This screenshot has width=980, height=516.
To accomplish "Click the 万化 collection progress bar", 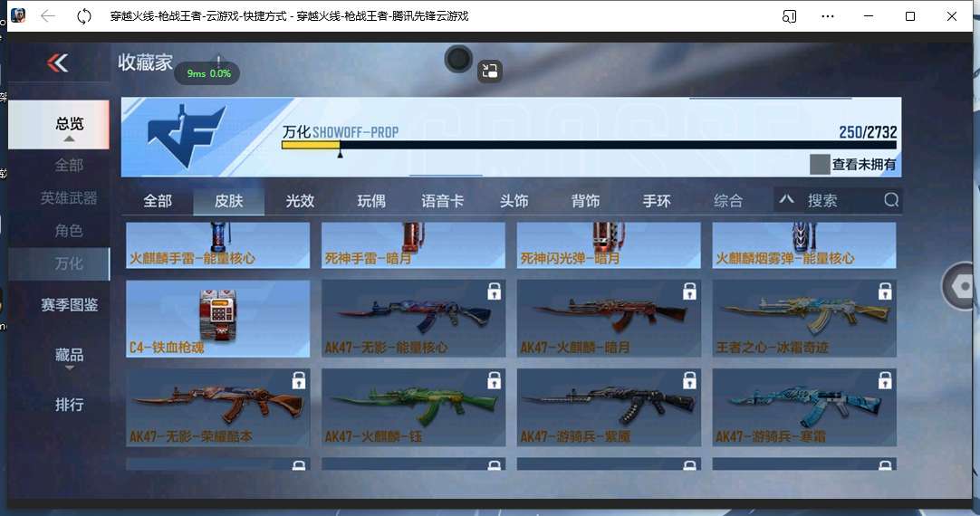I will click(589, 145).
